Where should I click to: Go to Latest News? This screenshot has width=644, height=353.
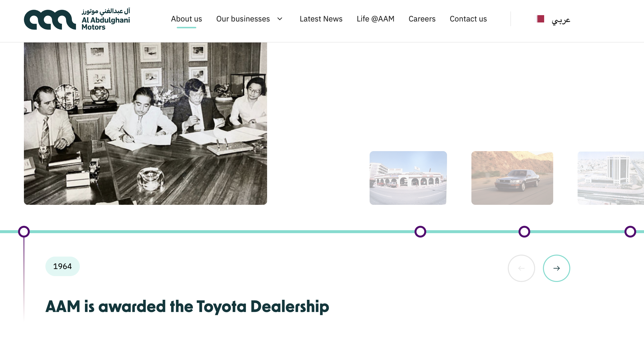point(321,19)
